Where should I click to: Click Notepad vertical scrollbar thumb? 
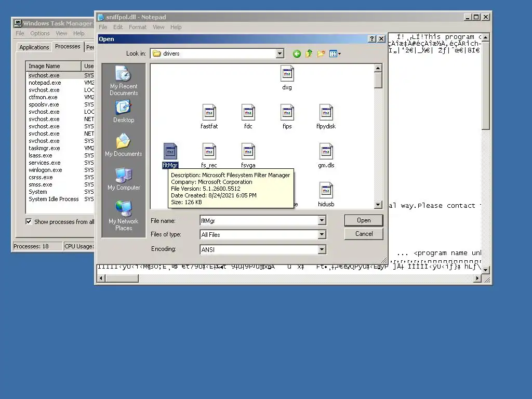(x=486, y=86)
